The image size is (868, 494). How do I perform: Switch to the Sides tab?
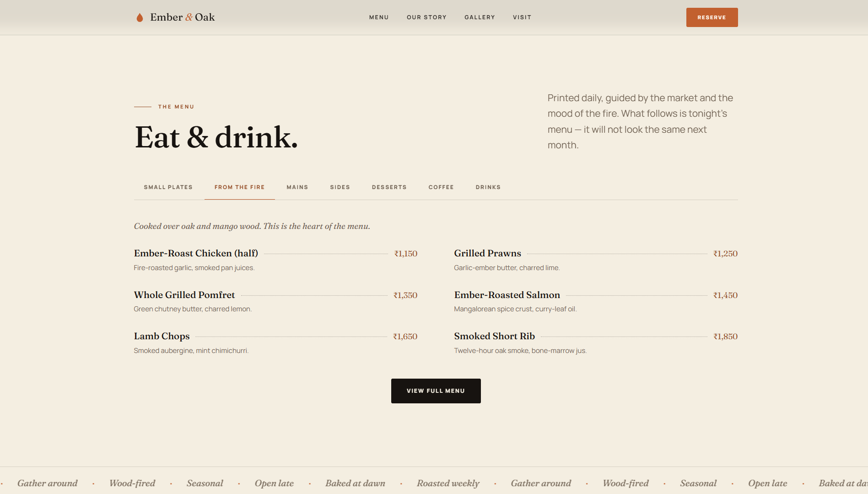tap(340, 187)
